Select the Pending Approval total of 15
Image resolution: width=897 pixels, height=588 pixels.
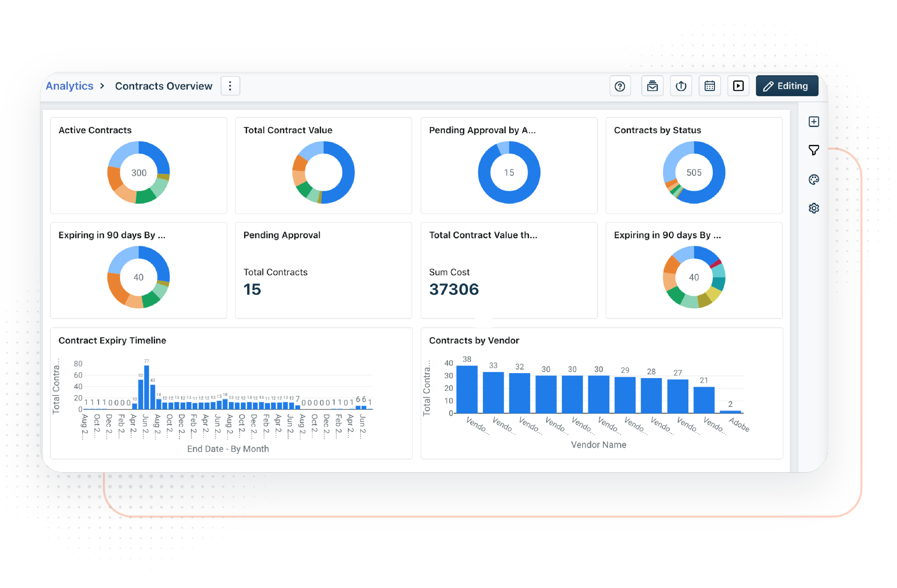pos(252,289)
